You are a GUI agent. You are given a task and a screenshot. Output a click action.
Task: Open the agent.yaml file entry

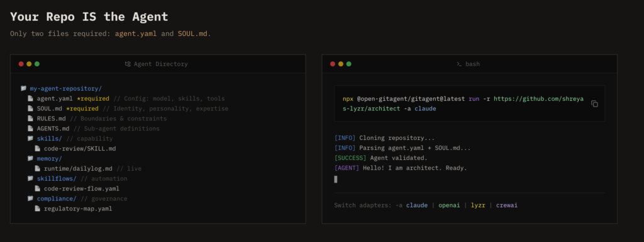tap(55, 99)
